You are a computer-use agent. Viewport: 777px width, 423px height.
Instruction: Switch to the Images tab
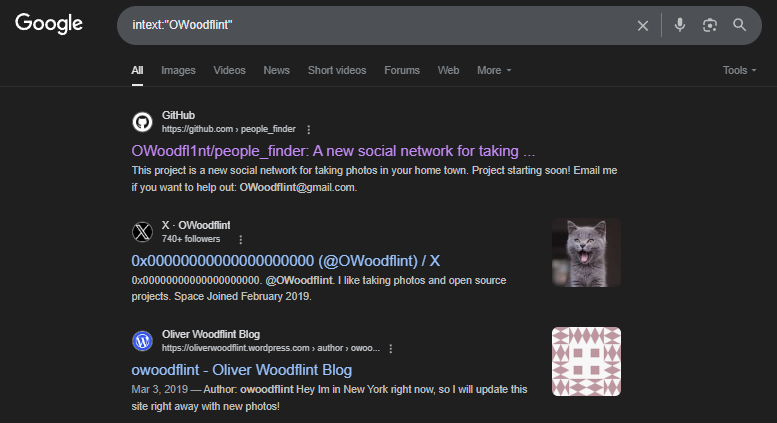(x=178, y=70)
